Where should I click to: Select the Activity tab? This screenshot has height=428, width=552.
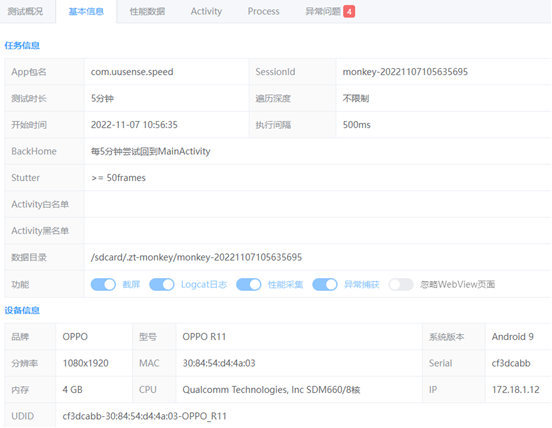(206, 11)
